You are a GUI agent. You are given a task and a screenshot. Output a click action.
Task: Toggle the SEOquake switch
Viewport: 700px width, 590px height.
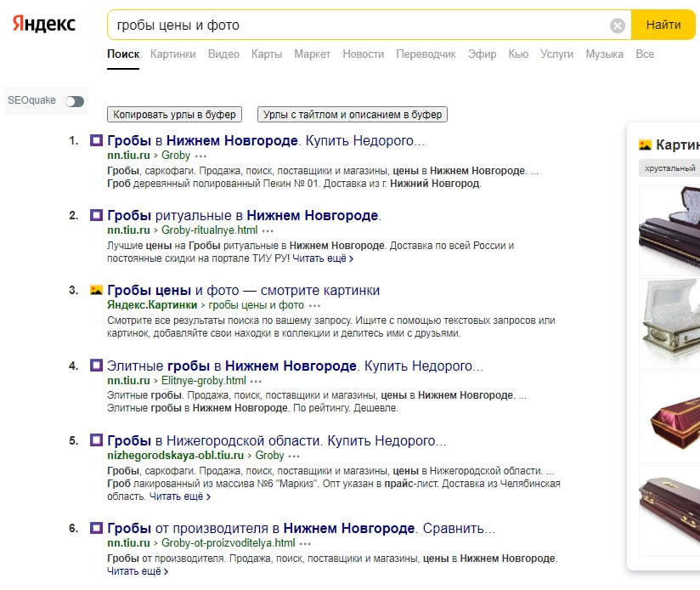(75, 101)
